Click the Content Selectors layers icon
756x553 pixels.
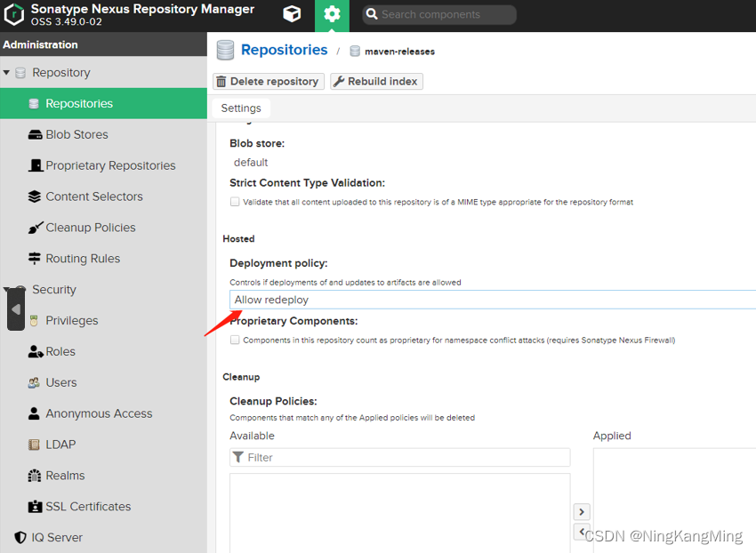[x=35, y=196]
